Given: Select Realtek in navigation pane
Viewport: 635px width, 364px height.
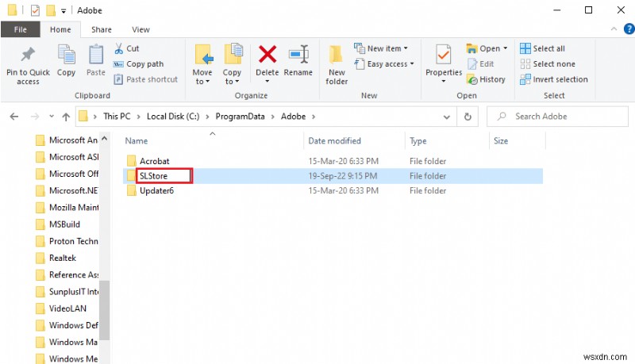Looking at the screenshot, I should tap(56, 258).
